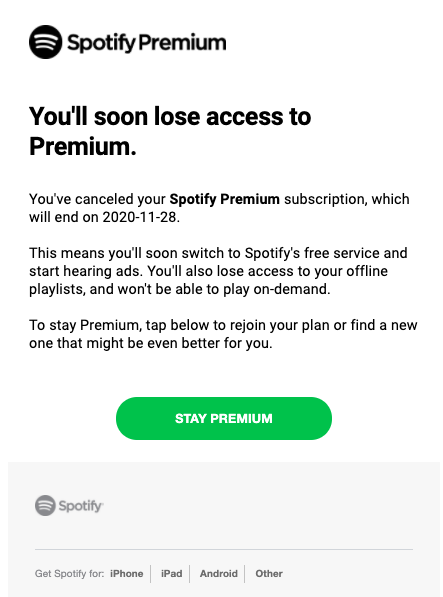Click the black Spotify circle logo icon
The width and height of the screenshot is (443, 597).
coord(45,42)
